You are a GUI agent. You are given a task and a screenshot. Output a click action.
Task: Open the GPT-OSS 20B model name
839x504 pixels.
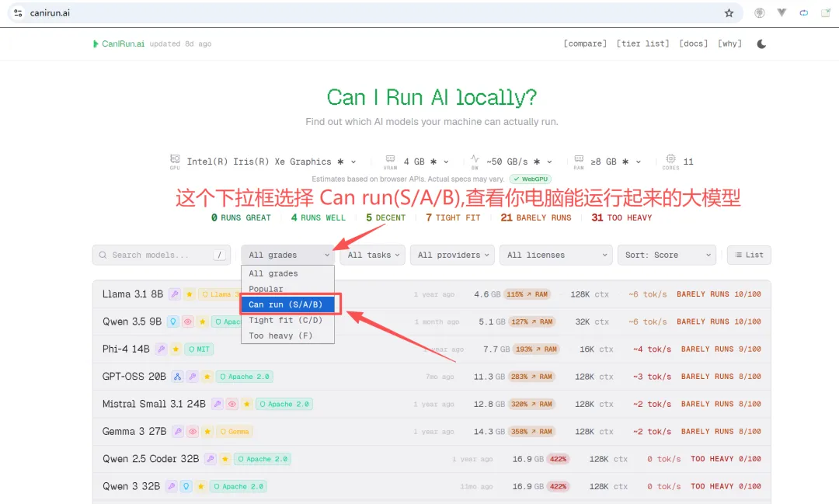[x=134, y=377]
